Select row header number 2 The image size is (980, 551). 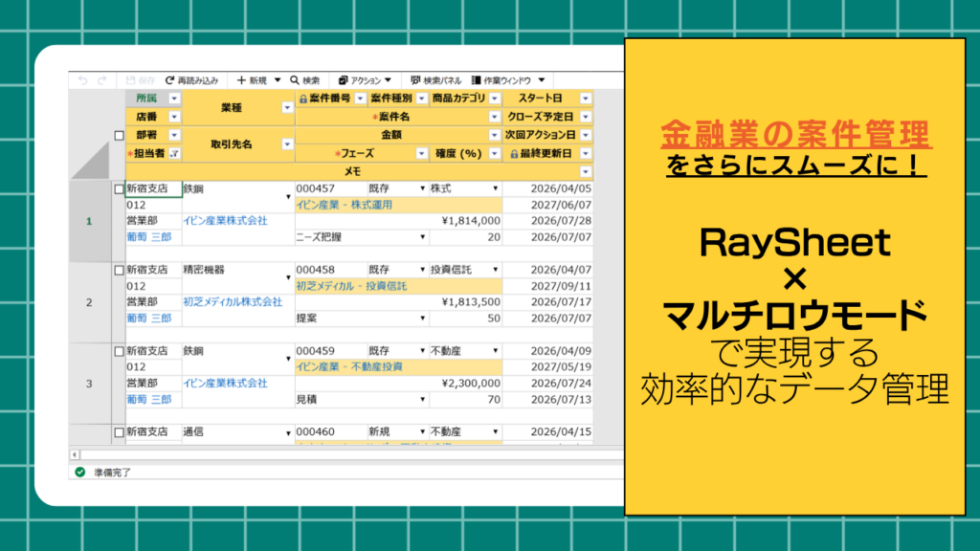pos(89,302)
